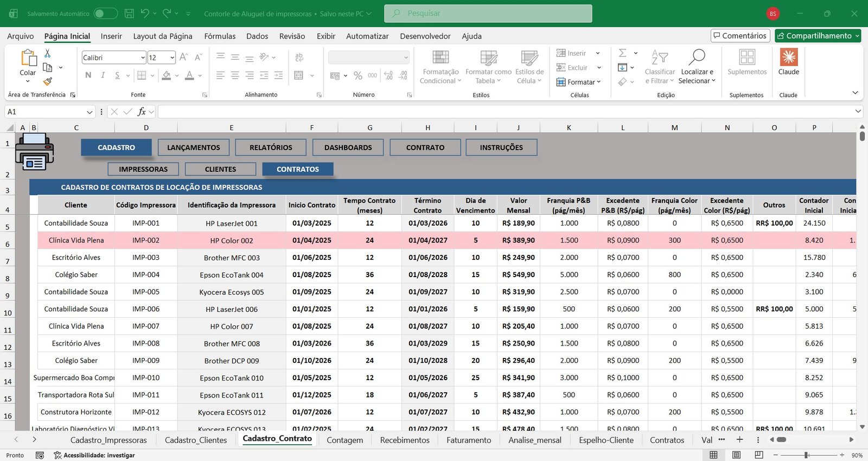Click the Merge and Center icon
This screenshot has height=461, width=868.
click(299, 75)
